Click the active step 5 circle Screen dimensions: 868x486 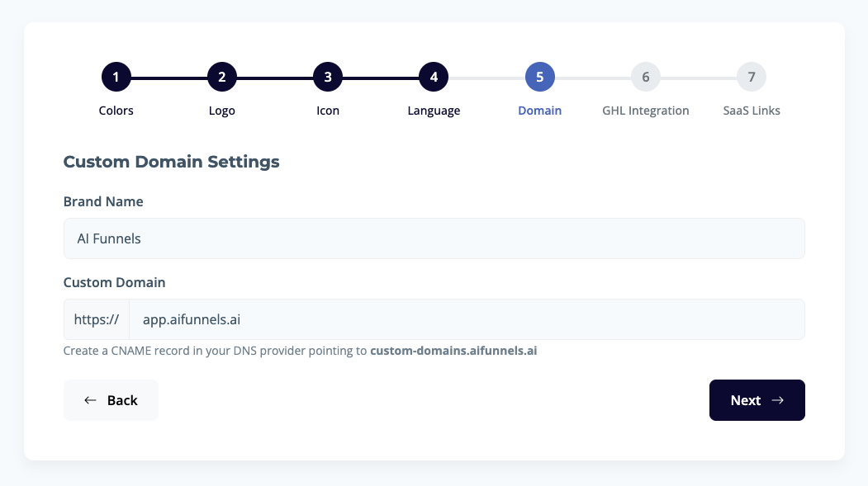pyautogui.click(x=539, y=78)
